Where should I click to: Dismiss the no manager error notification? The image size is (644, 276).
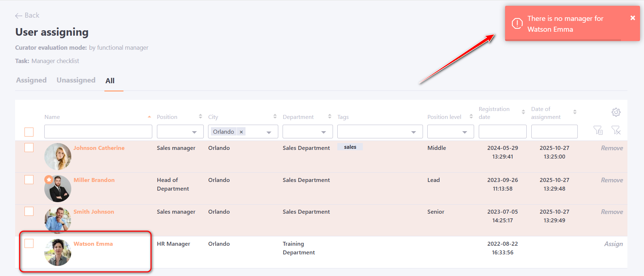632,18
